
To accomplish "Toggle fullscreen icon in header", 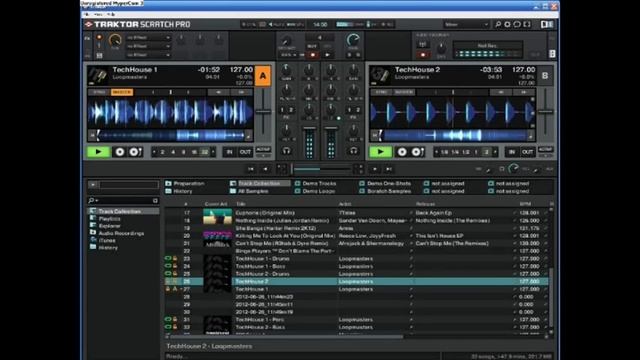I will click(x=527, y=24).
